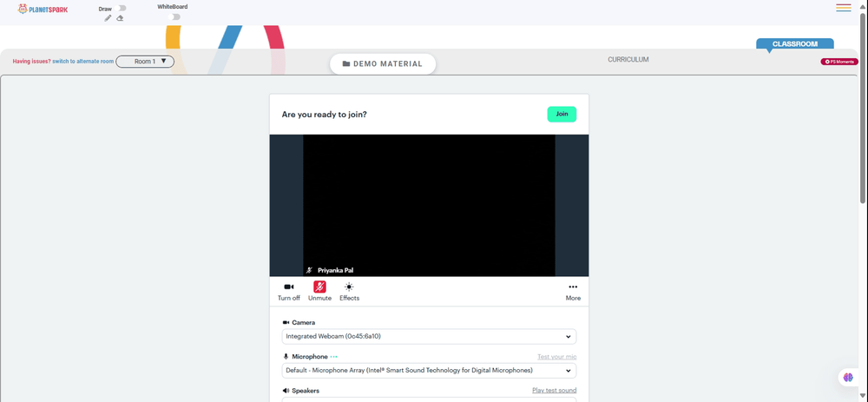Click the scrollbar down arrow
The height and width of the screenshot is (402, 868).
863,396
